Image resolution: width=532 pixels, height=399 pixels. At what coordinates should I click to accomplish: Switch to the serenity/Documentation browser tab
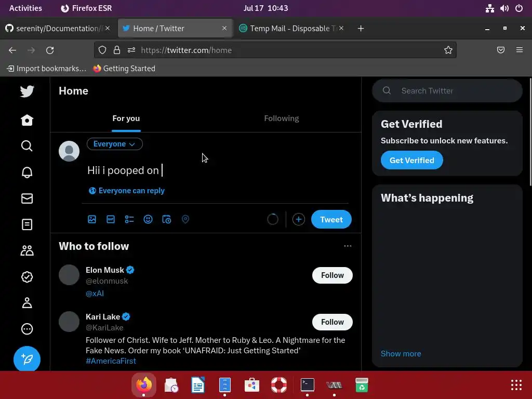[x=57, y=29]
